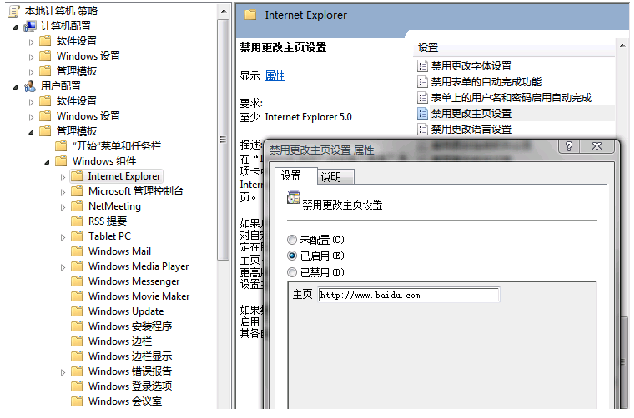The height and width of the screenshot is (418, 634).
Task: Click policy icon beside 禁用更改字体设置
Action: coord(422,65)
